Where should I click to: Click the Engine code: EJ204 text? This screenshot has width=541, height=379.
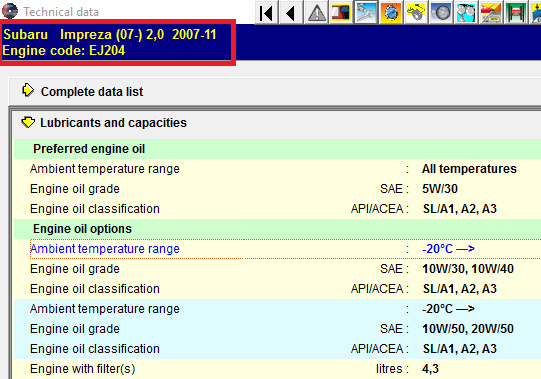63,51
